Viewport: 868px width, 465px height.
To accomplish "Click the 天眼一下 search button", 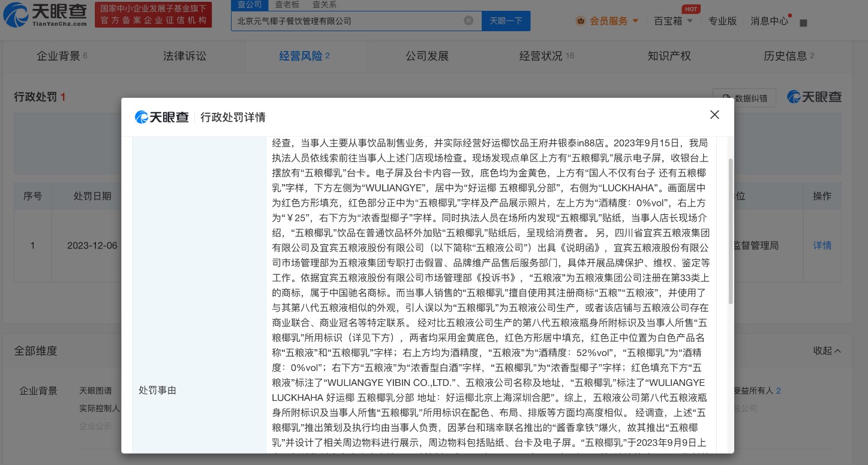I will [x=506, y=20].
